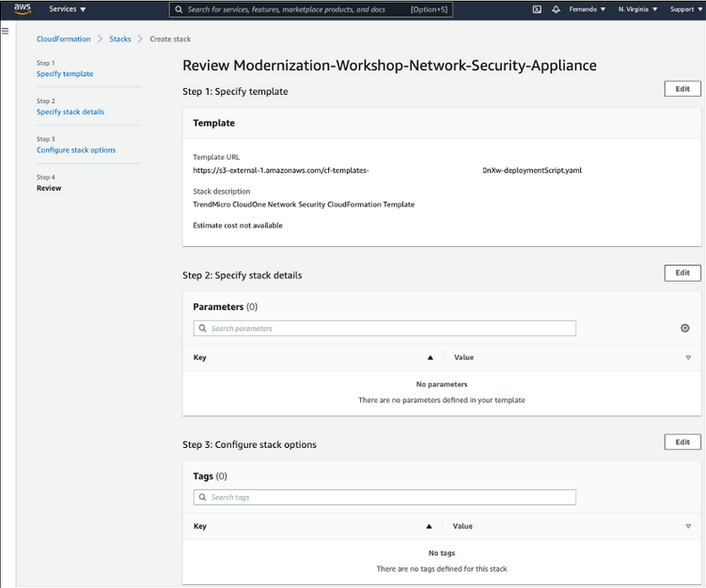Click search magnifier in Search tags box
Viewport: 706px width, 588px height.
coord(203,497)
